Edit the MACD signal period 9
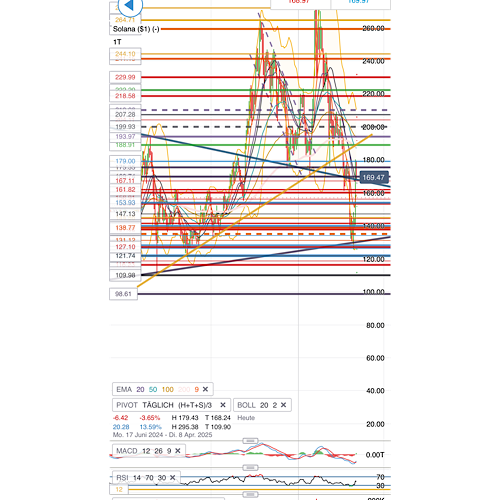Viewport: 500px width, 500px height. (169, 451)
